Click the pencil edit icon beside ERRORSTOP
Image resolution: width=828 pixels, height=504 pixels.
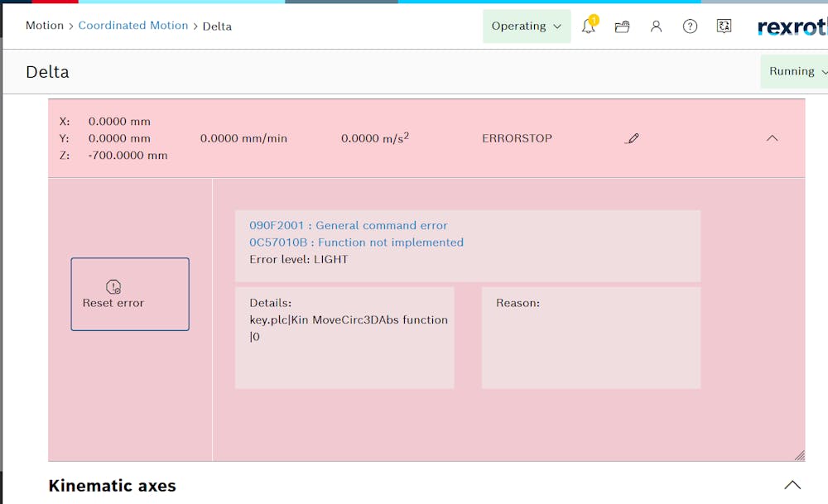pyautogui.click(x=633, y=138)
